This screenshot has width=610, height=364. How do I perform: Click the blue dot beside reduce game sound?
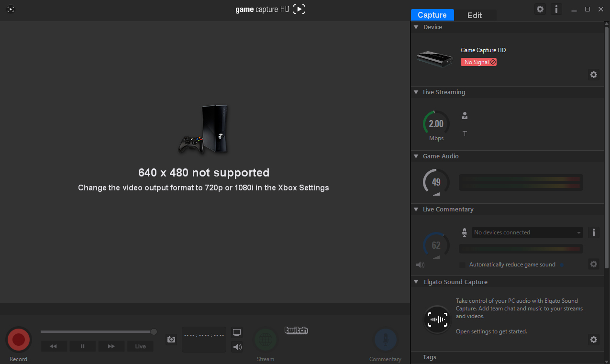click(x=562, y=265)
